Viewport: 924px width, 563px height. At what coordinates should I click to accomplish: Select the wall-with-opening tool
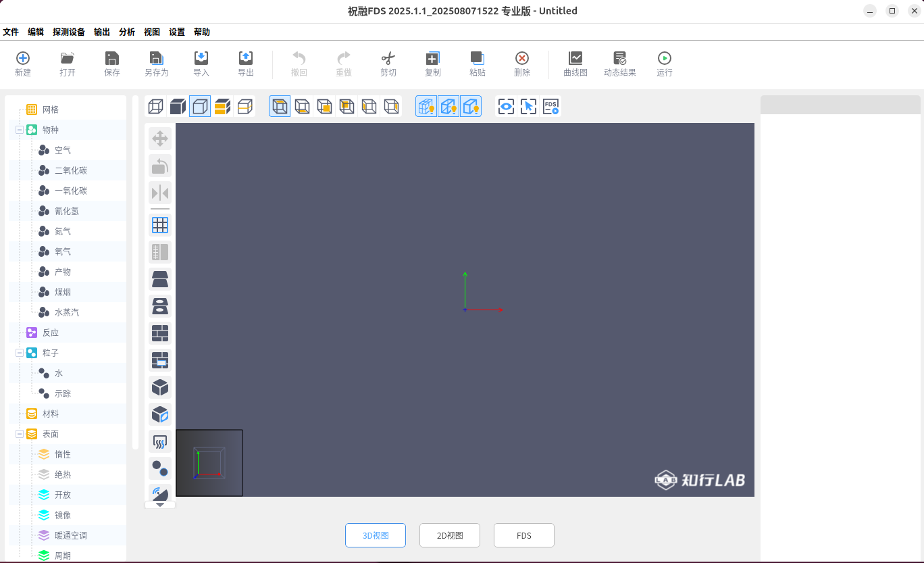160,360
